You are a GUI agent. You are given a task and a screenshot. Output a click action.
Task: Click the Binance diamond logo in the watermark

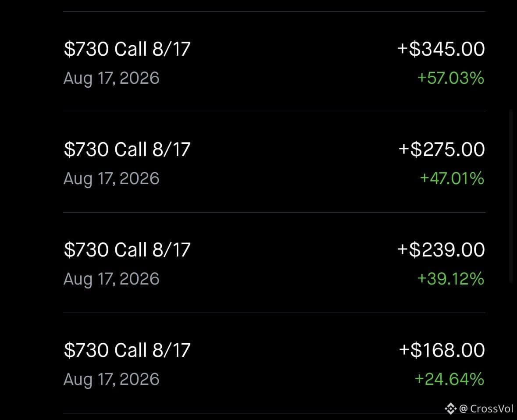click(450, 409)
